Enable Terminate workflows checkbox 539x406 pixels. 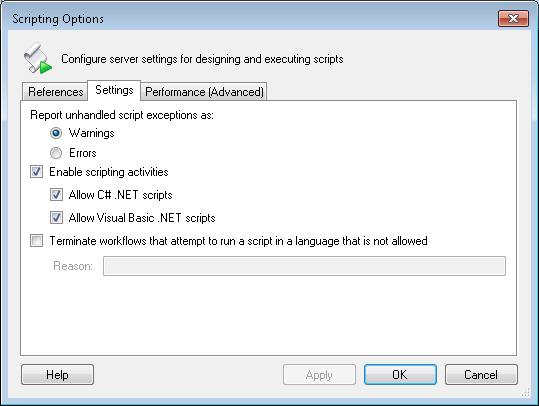[36, 241]
